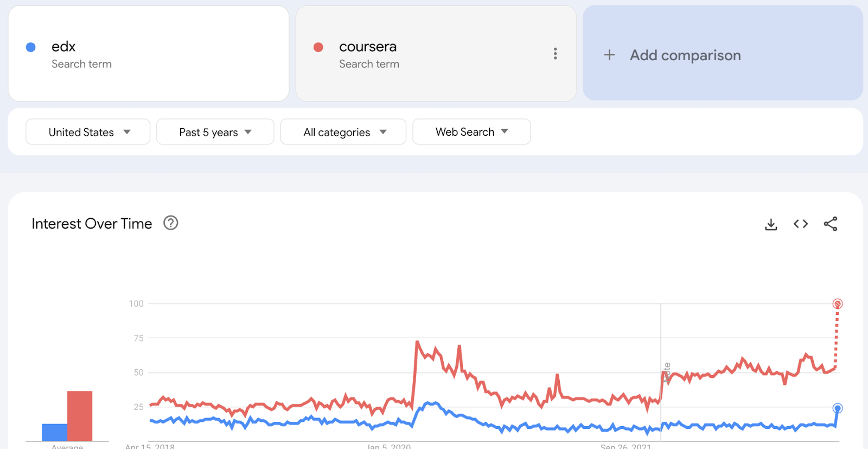Download the Interest Over Time data
868x449 pixels.
[771, 224]
